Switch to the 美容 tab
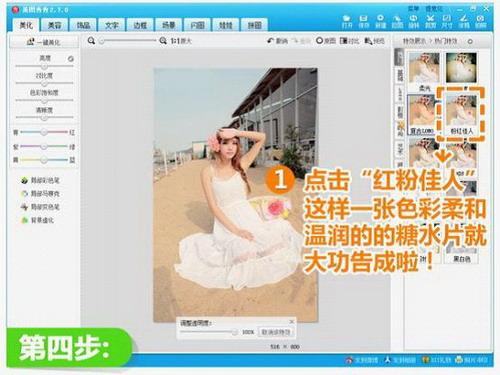 [x=54, y=25]
